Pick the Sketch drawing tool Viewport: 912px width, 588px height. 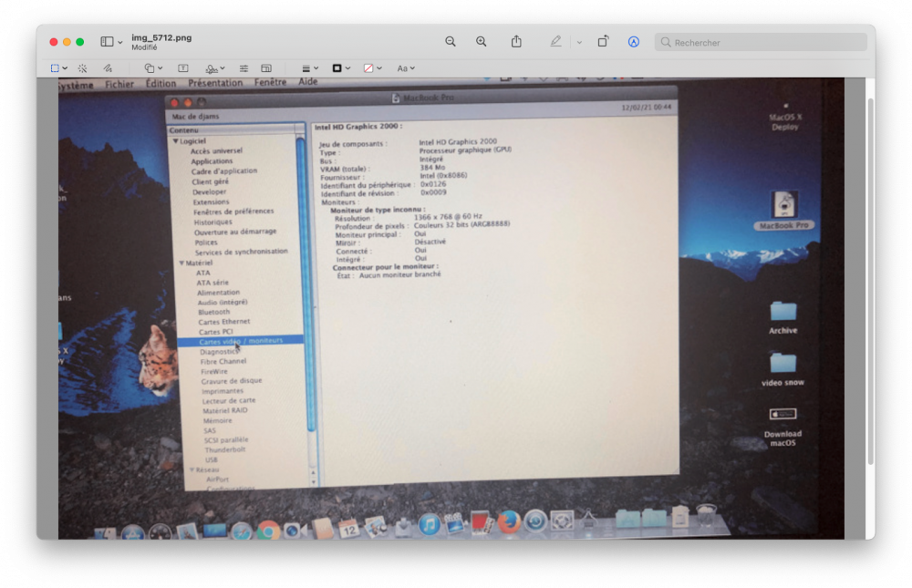click(108, 68)
